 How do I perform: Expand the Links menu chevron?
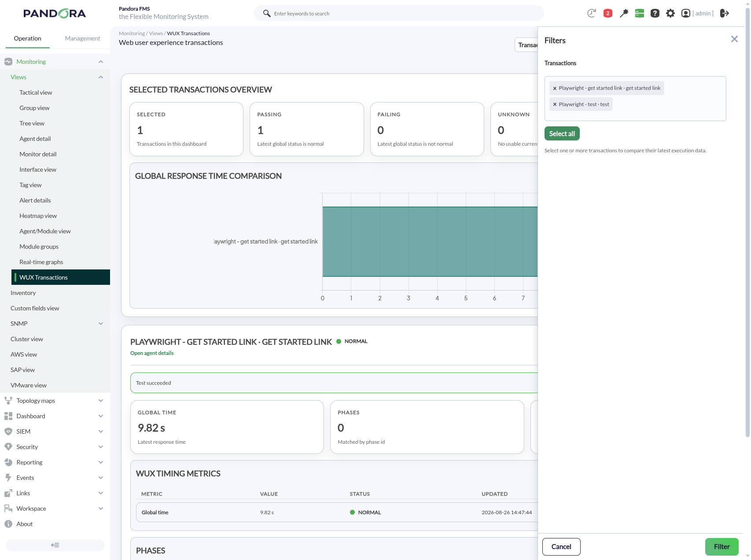pos(101,493)
